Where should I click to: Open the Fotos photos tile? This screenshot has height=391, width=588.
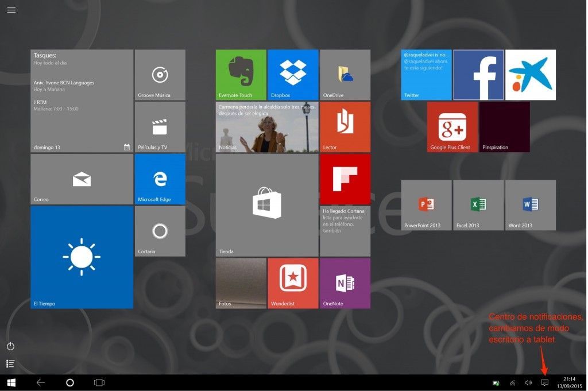coord(241,284)
